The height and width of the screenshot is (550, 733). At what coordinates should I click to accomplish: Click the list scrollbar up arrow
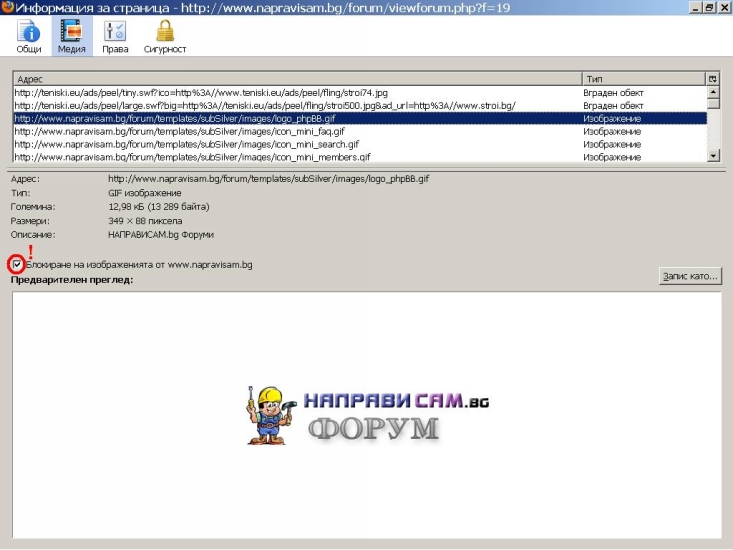(x=713, y=92)
